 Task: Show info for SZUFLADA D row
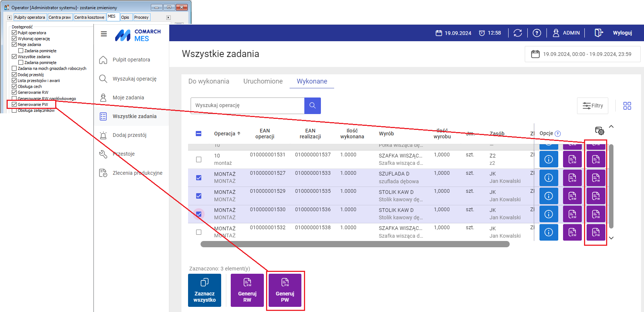(549, 178)
